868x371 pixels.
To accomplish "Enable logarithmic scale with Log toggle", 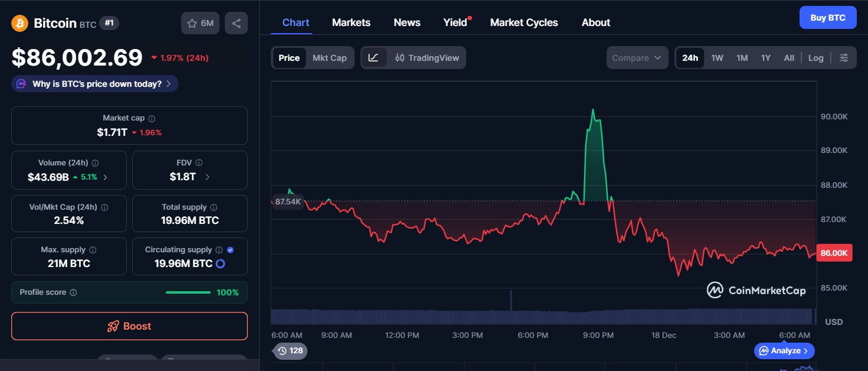I will coord(816,57).
